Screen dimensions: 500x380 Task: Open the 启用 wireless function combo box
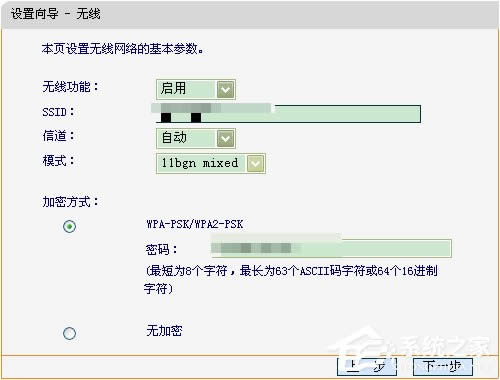(x=196, y=89)
